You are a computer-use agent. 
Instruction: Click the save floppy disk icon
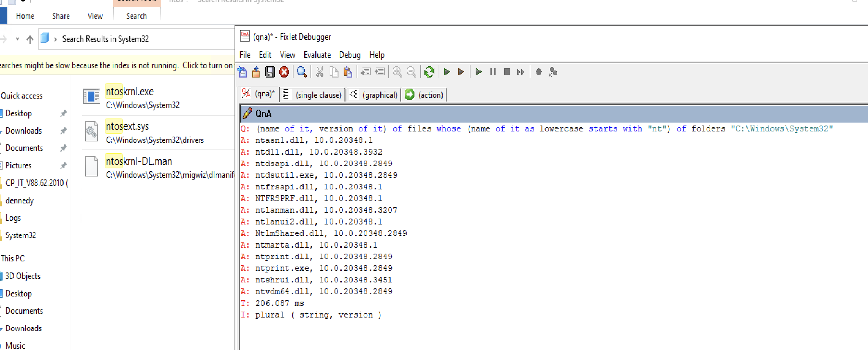[x=270, y=72]
